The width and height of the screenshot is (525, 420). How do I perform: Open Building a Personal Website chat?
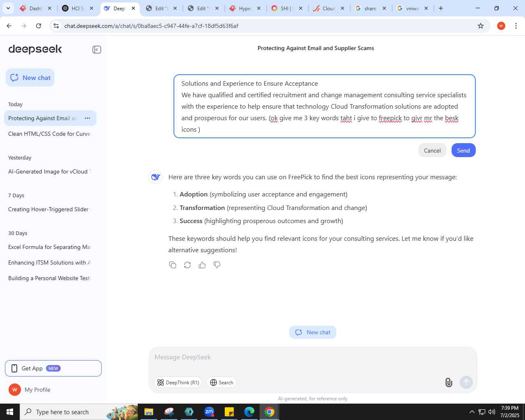tap(50, 278)
